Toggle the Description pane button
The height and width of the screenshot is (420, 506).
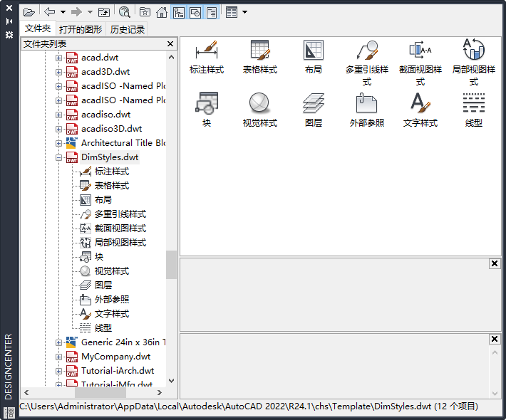click(x=212, y=13)
